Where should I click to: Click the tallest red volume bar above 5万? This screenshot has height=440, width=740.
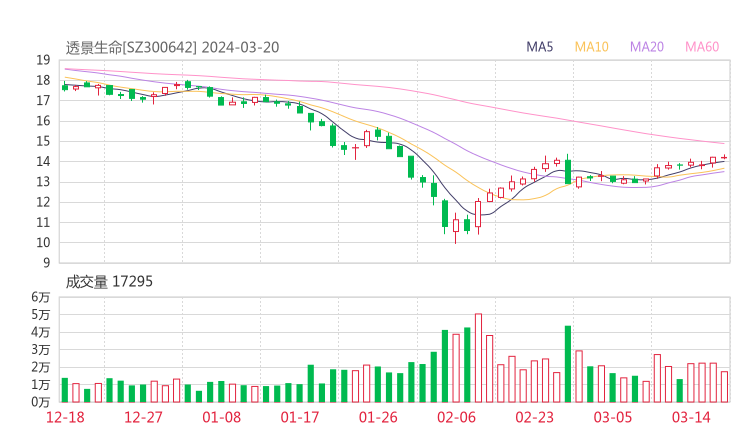tap(478, 358)
